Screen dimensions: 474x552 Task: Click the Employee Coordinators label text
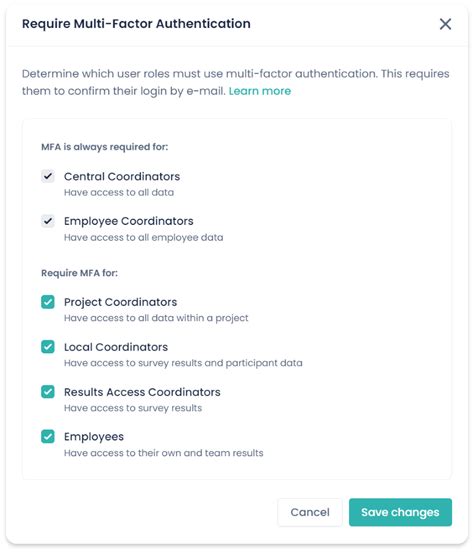(x=129, y=221)
